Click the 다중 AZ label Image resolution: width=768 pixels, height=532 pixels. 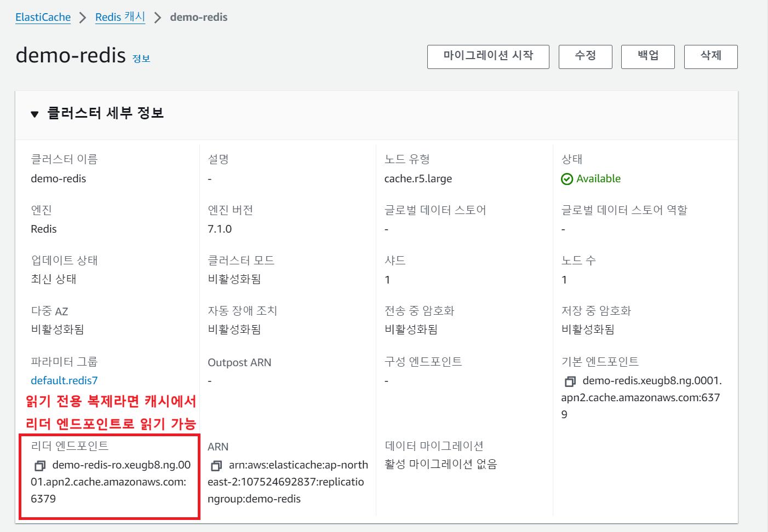pyautogui.click(x=49, y=311)
